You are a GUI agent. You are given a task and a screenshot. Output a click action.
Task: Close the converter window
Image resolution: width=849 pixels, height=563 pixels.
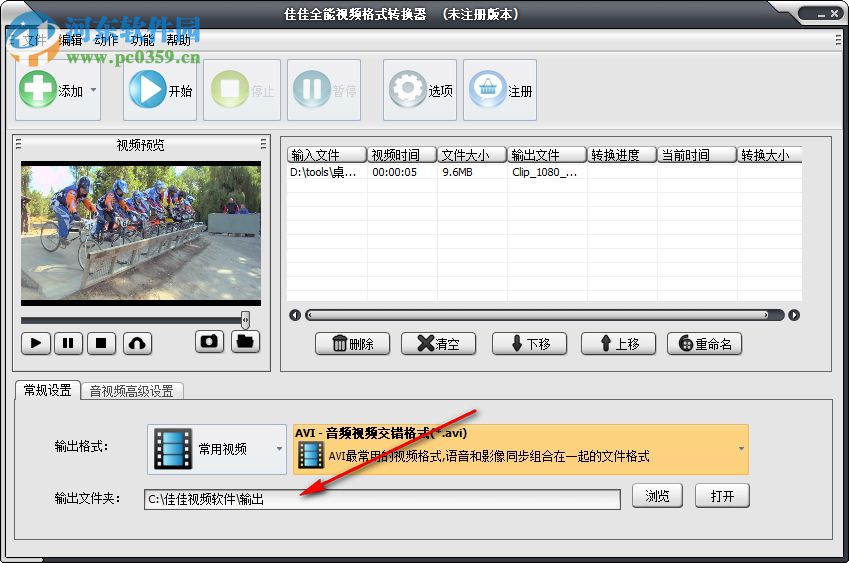pos(834,14)
